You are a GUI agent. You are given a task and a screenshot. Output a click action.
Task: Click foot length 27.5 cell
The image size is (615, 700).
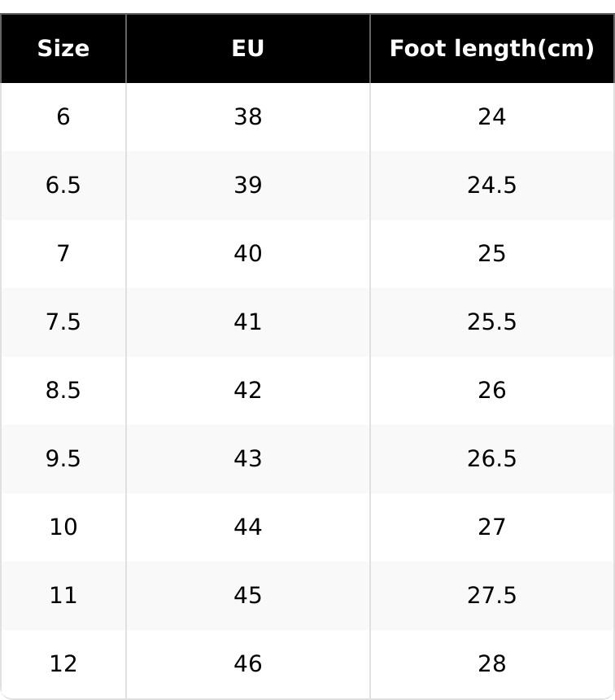(x=491, y=596)
